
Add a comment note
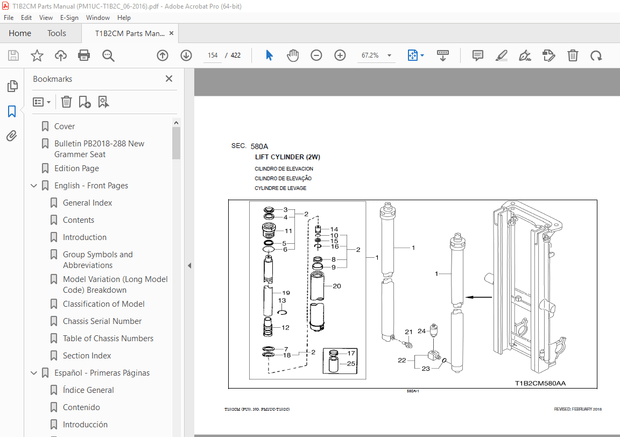pyautogui.click(x=478, y=55)
